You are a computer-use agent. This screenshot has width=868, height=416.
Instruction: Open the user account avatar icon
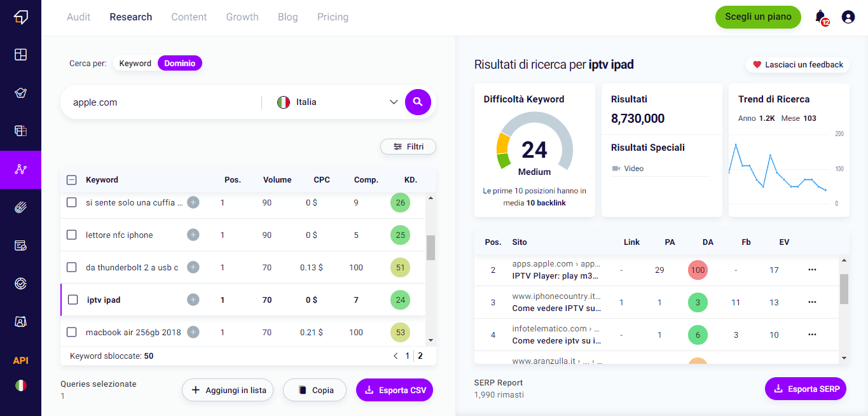(848, 17)
